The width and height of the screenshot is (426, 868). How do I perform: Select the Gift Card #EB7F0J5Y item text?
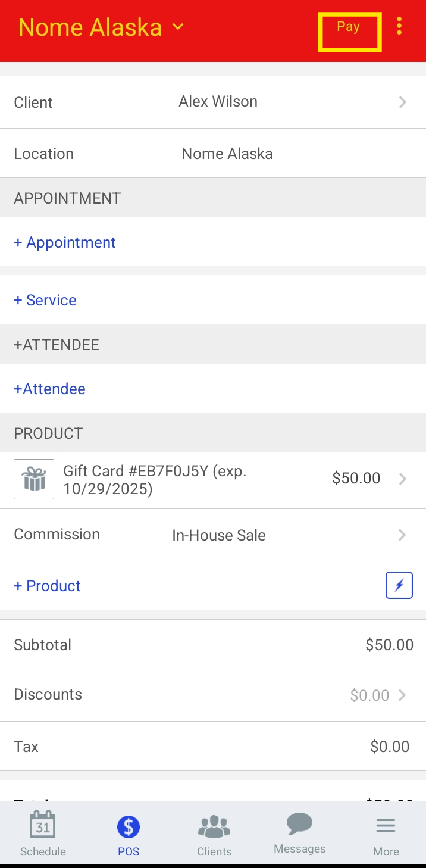pyautogui.click(x=155, y=480)
